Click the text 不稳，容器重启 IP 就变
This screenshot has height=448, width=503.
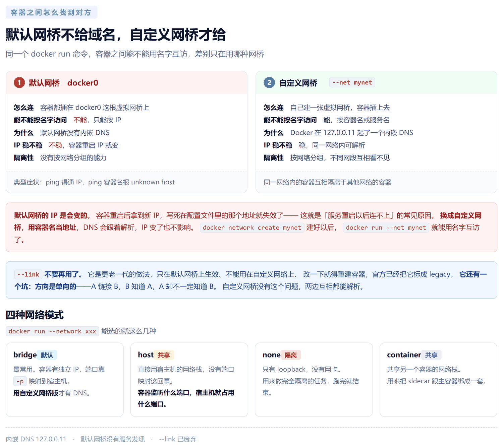pyautogui.click(x=83, y=145)
